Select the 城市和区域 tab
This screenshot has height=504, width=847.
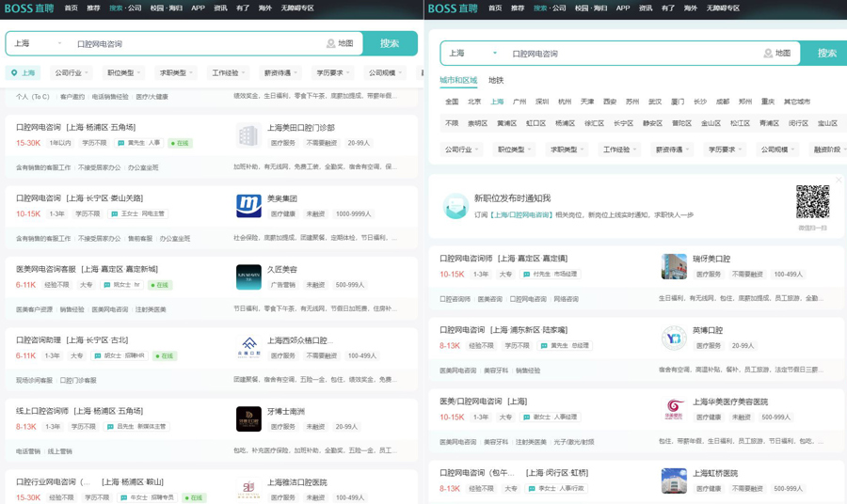[x=458, y=81]
